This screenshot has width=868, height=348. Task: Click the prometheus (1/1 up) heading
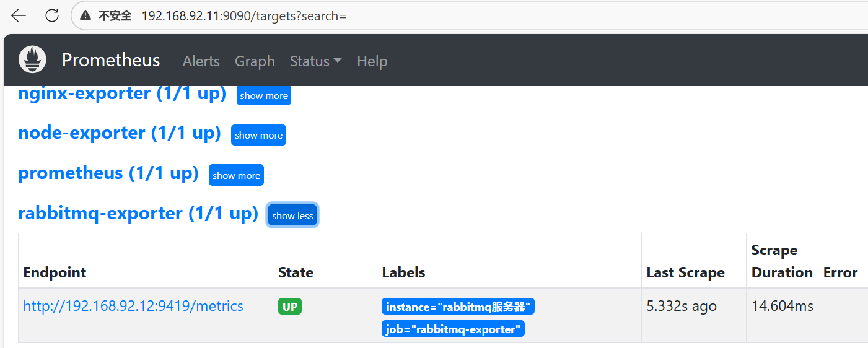point(108,173)
